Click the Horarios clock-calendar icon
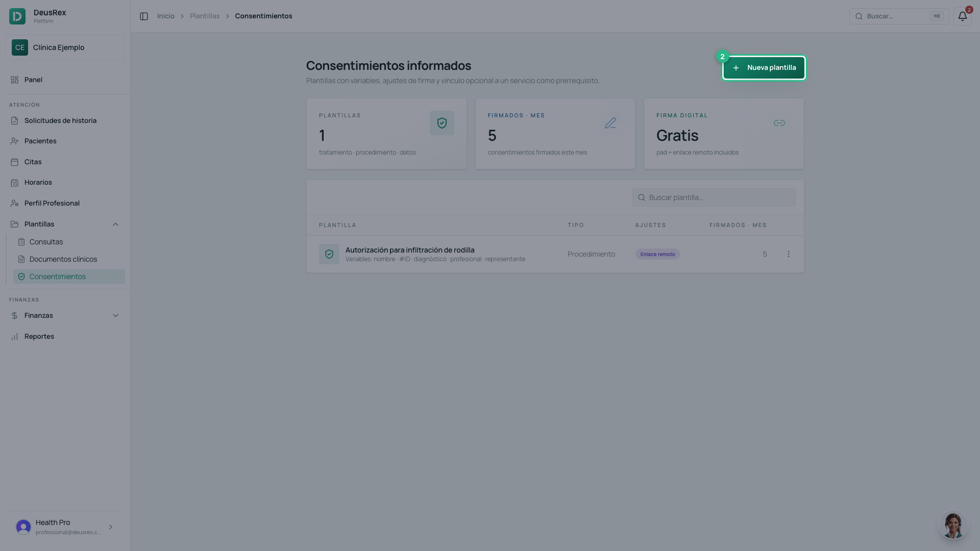The width and height of the screenshot is (980, 551). (x=14, y=183)
